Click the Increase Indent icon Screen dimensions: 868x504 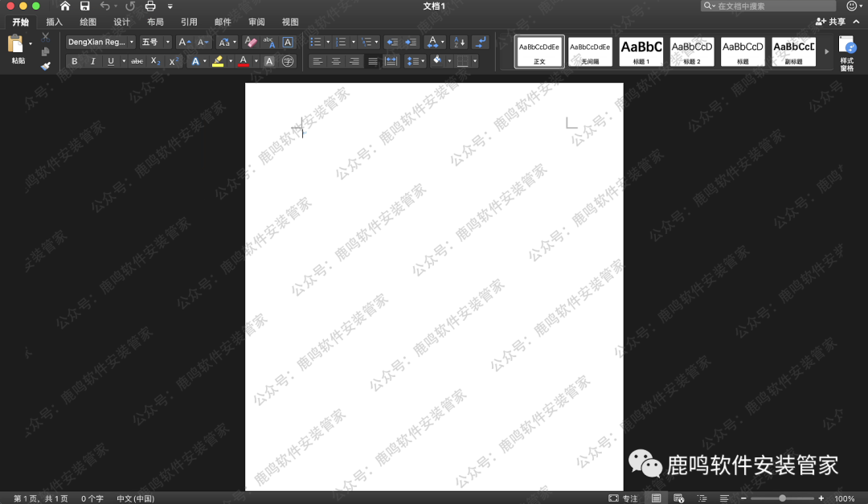click(x=411, y=42)
